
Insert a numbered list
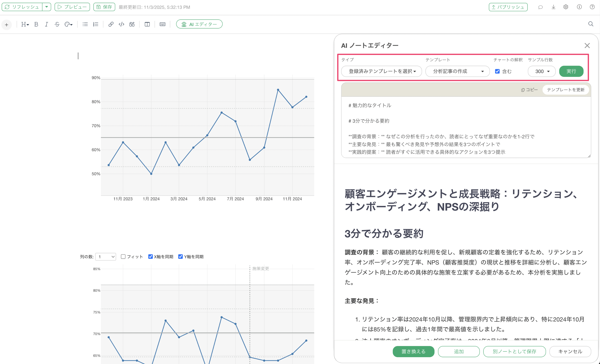click(x=96, y=24)
